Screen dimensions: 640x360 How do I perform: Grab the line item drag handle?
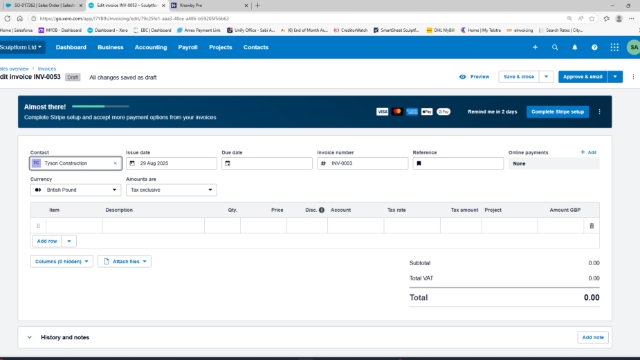(38, 226)
